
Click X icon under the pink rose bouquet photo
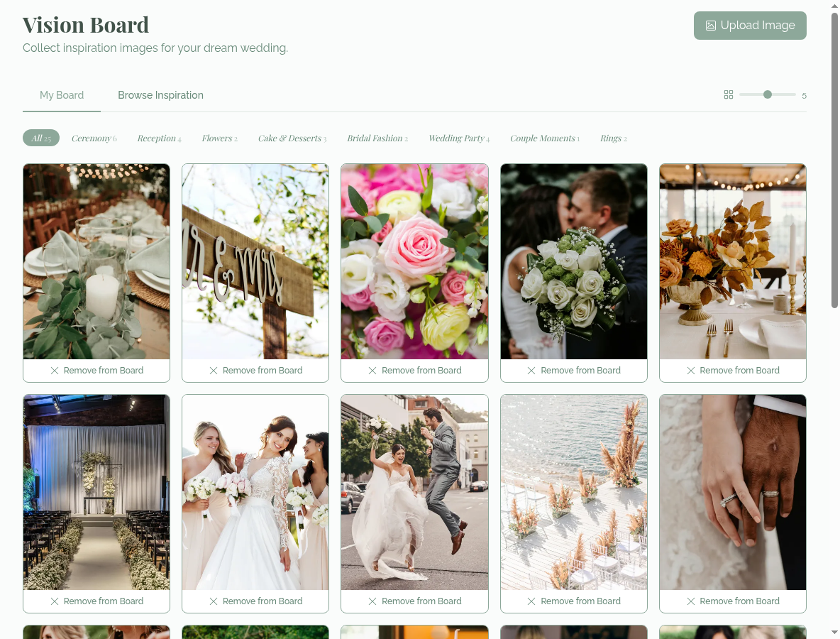pos(372,371)
